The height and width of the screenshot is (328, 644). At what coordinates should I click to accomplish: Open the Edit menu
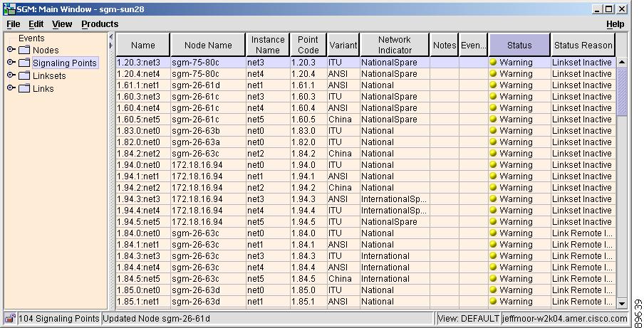point(36,24)
